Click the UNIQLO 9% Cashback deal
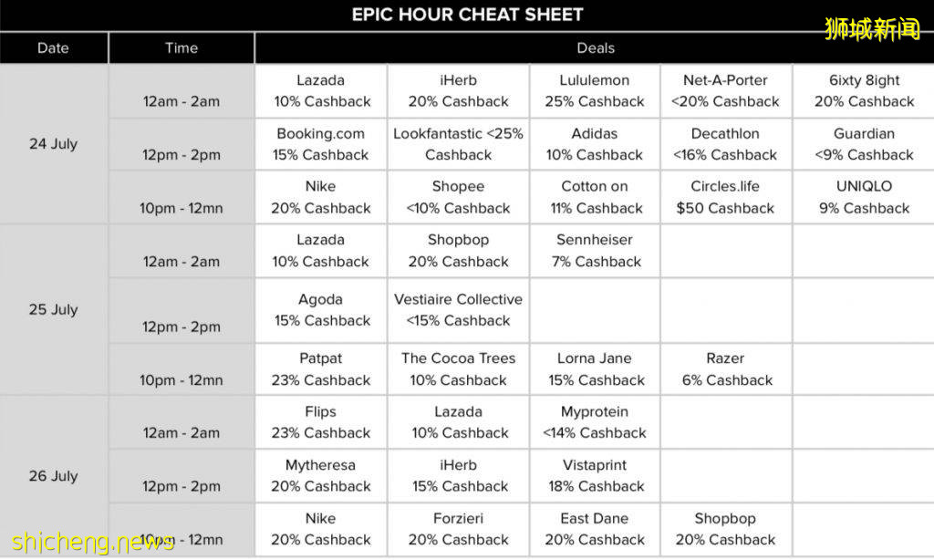This screenshot has width=934, height=560. tap(864, 197)
